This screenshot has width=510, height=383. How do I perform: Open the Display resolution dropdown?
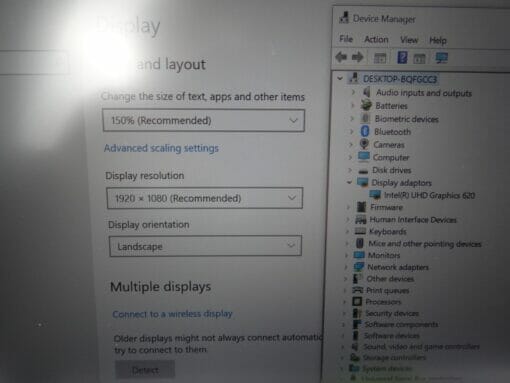205,198
